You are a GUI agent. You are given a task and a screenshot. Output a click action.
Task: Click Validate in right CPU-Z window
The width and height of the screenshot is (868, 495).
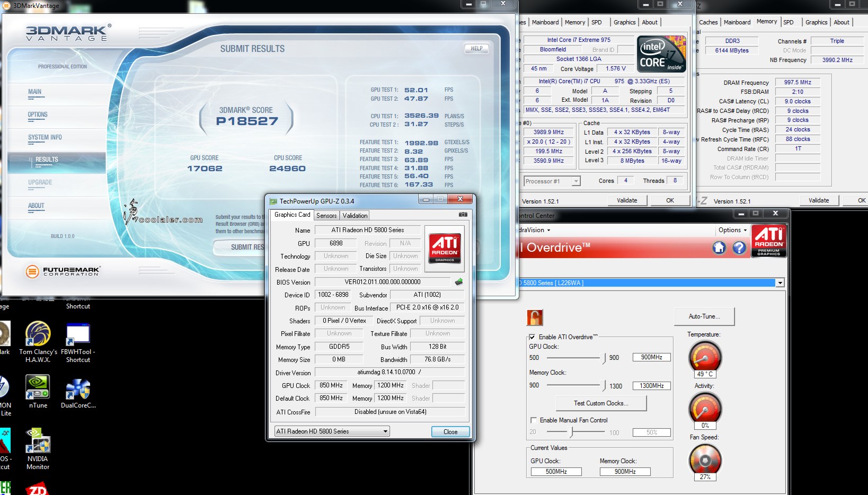pos(819,200)
